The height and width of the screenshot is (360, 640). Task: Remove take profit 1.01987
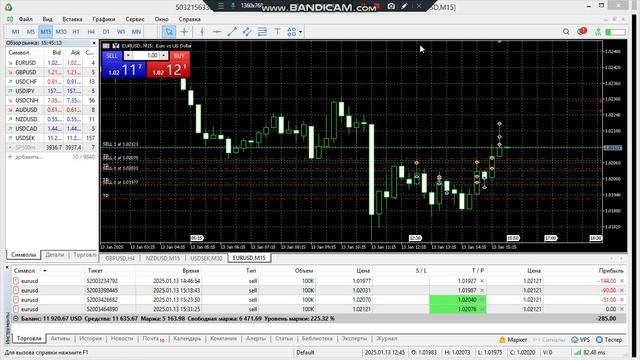[482, 290]
